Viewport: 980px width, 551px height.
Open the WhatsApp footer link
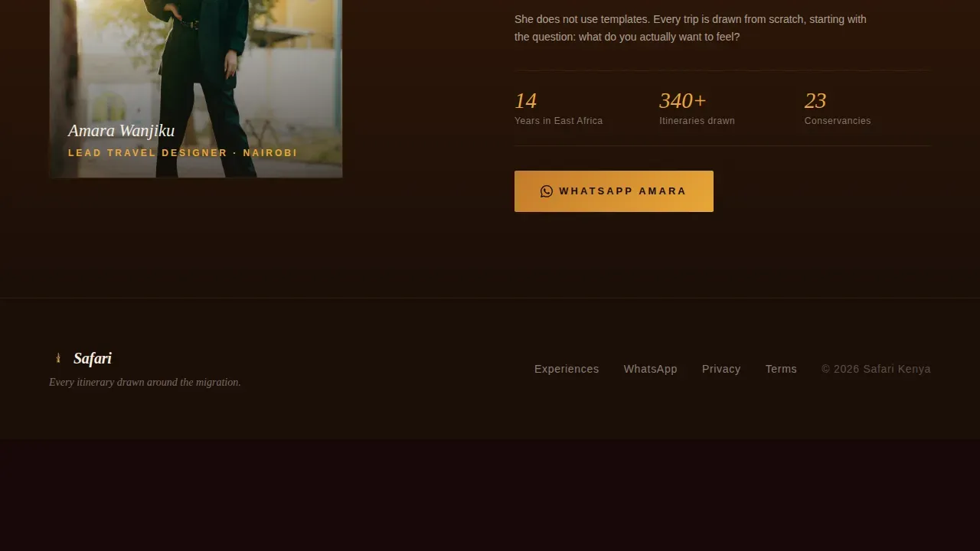[651, 369]
